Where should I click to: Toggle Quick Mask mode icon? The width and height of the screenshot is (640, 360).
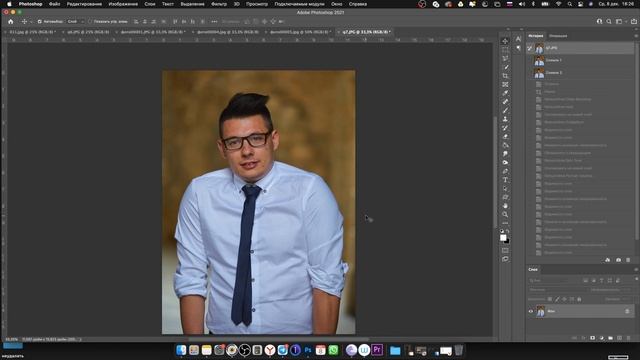tap(505, 250)
